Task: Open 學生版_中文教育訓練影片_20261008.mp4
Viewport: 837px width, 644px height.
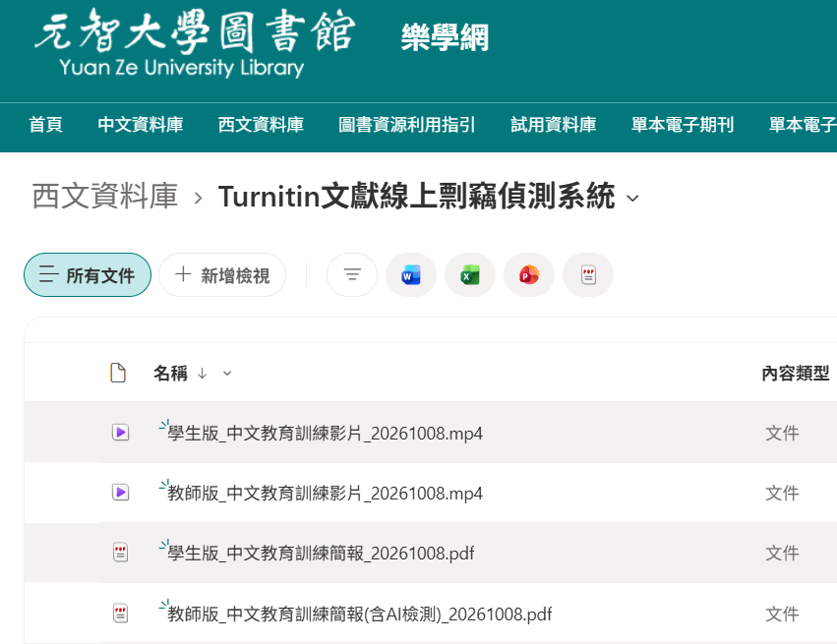Action: [x=326, y=434]
